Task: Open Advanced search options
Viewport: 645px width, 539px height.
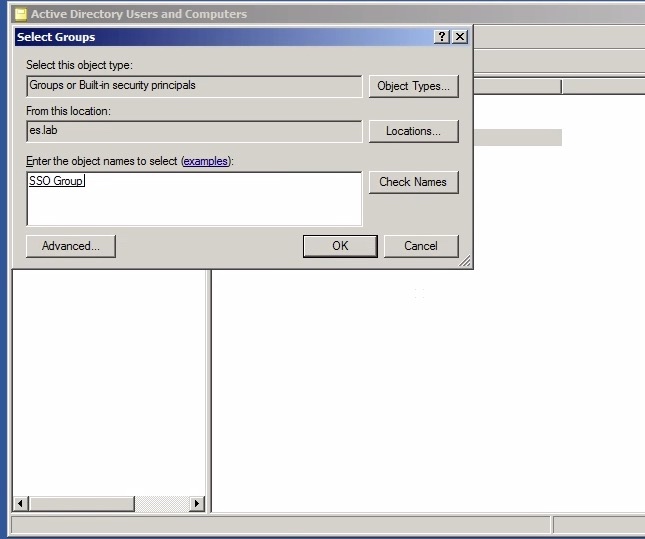Action: pos(71,246)
